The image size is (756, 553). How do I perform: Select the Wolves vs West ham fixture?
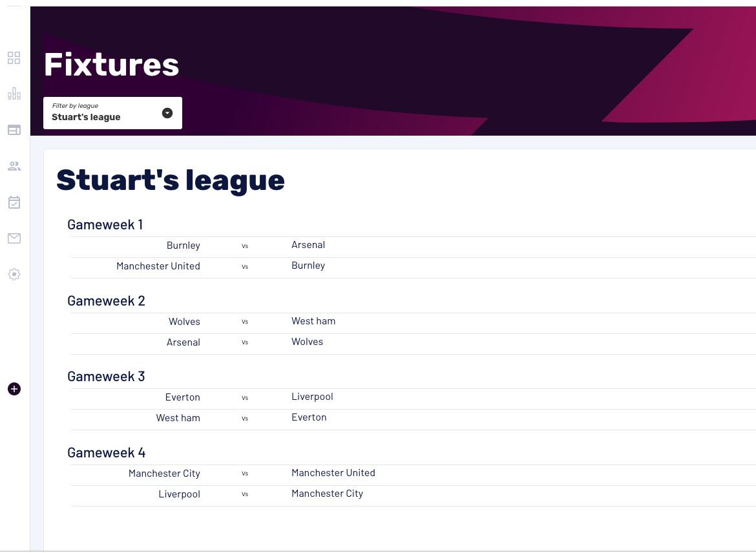(246, 322)
